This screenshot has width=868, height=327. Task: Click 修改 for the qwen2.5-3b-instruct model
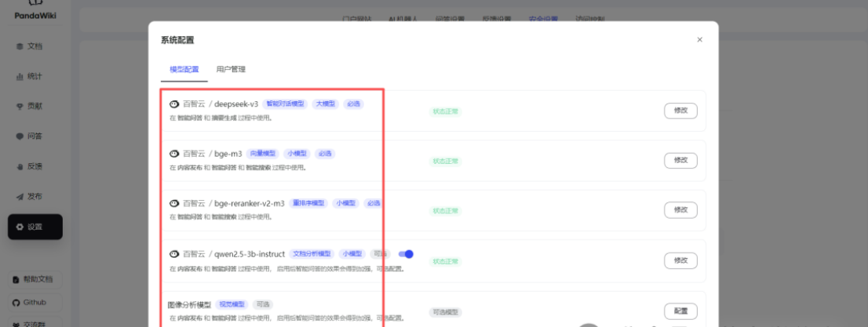coord(680,260)
